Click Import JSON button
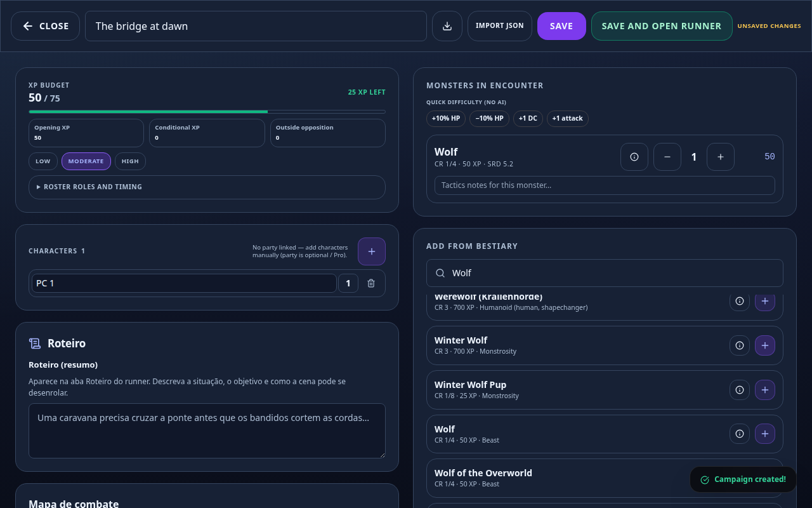The width and height of the screenshot is (812, 508). (x=500, y=26)
